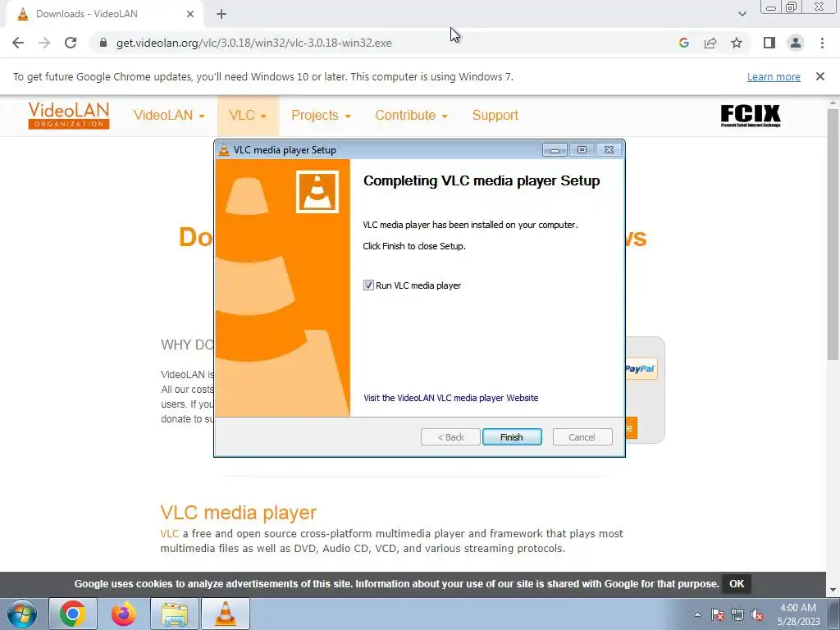Click the volume muted tray icon
The height and width of the screenshot is (630, 840).
coord(757,614)
